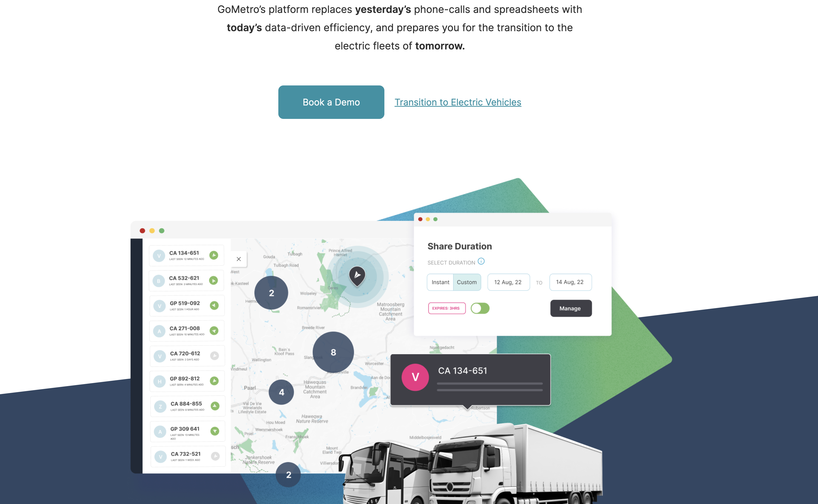This screenshot has height=504, width=818.
Task: Expand the EXPIRES: 3HRS dropdown filter
Action: (446, 308)
